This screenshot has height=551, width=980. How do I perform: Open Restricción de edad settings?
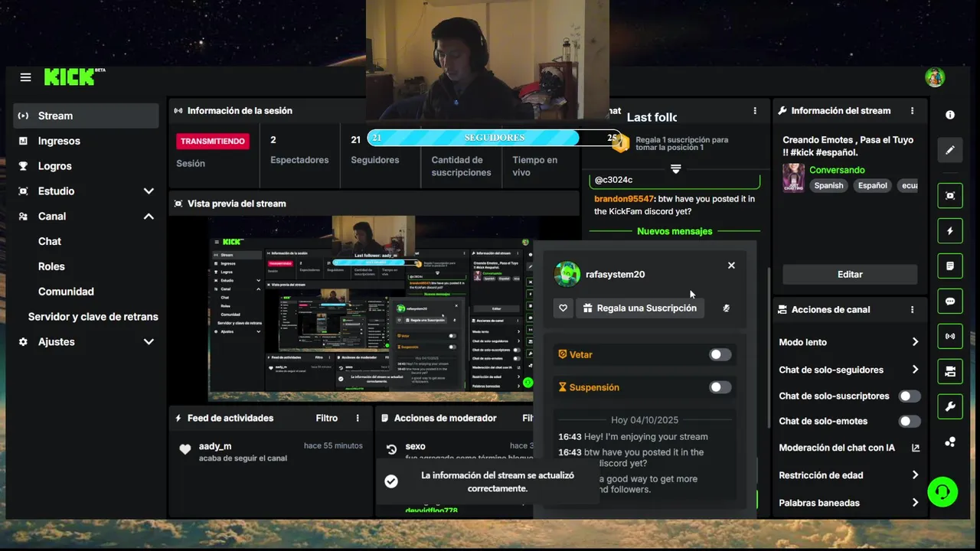pyautogui.click(x=849, y=475)
